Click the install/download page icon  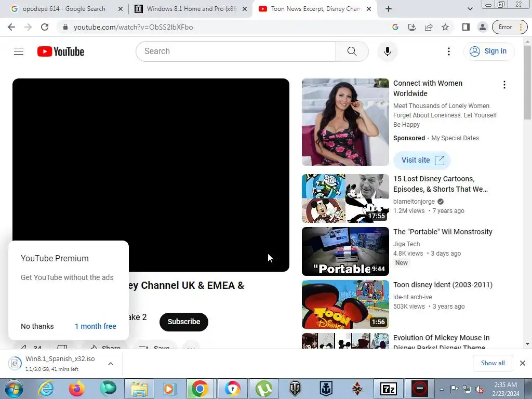click(411, 27)
